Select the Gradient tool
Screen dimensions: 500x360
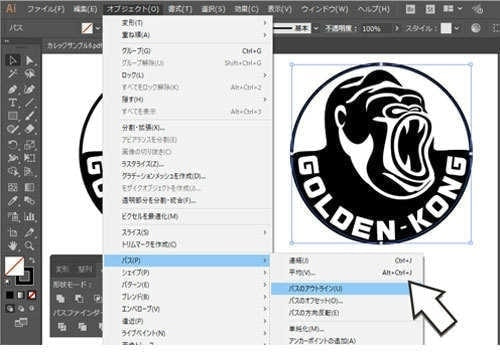pos(29,187)
